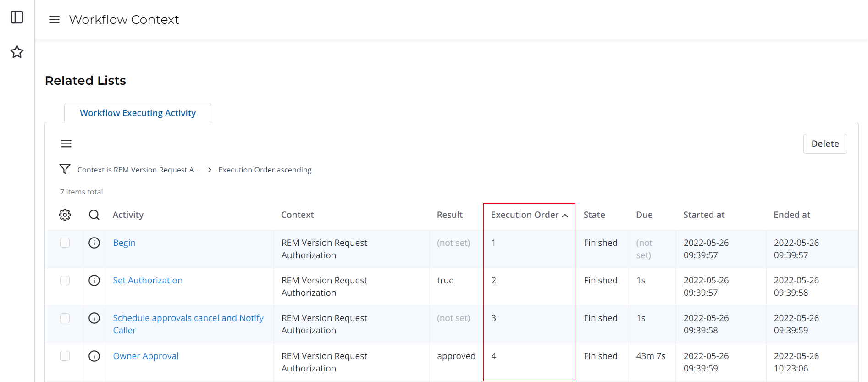Click the favorites star icon
This screenshot has width=868, height=382.
tap(17, 52)
